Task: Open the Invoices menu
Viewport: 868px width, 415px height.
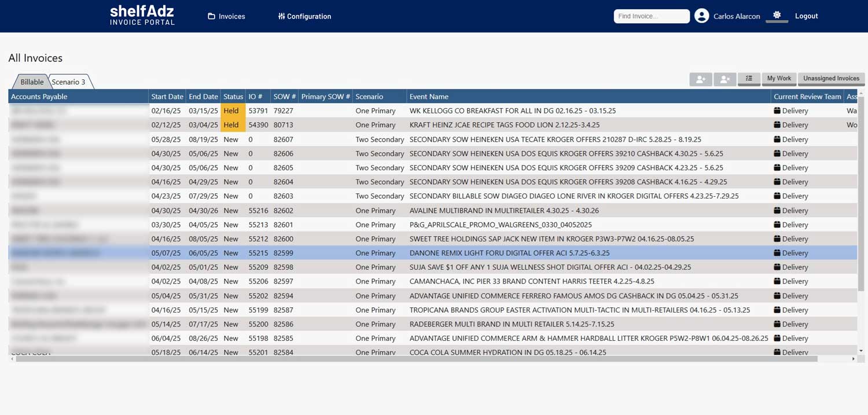Action: pyautogui.click(x=226, y=16)
